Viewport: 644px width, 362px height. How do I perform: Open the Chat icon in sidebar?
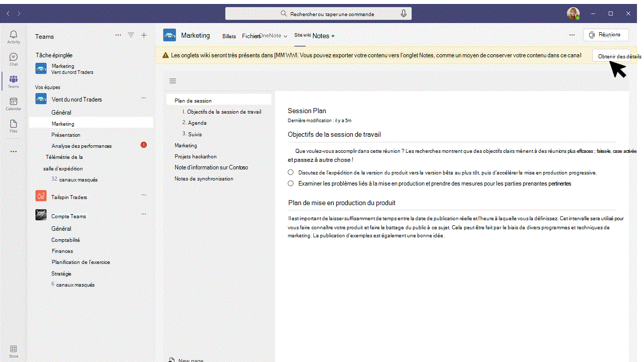tap(14, 59)
